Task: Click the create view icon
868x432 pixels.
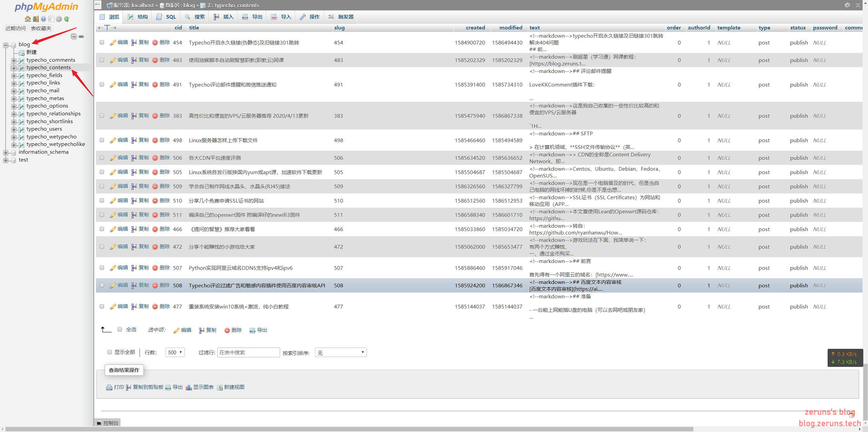Action: pyautogui.click(x=220, y=387)
